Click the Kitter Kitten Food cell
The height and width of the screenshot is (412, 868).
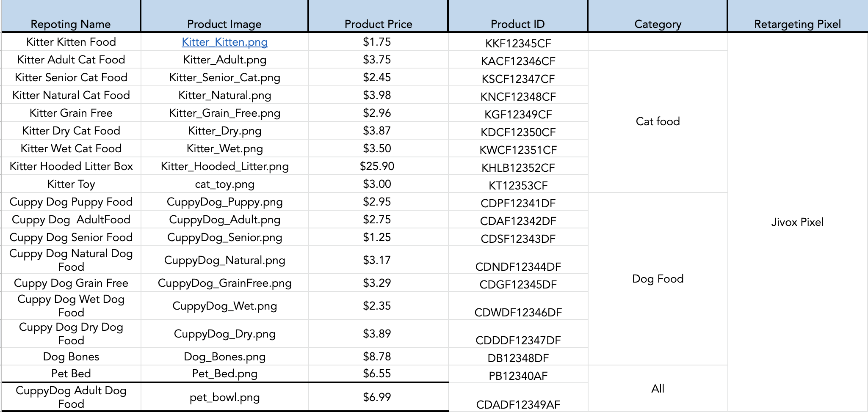coord(71,42)
